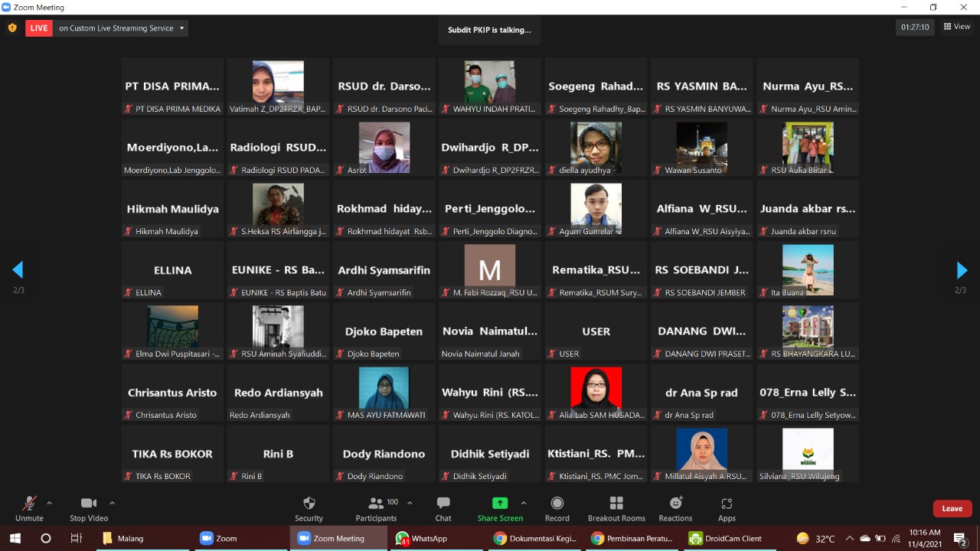The height and width of the screenshot is (551, 980).
Task: Open Windows notification center
Action: pos(961,539)
